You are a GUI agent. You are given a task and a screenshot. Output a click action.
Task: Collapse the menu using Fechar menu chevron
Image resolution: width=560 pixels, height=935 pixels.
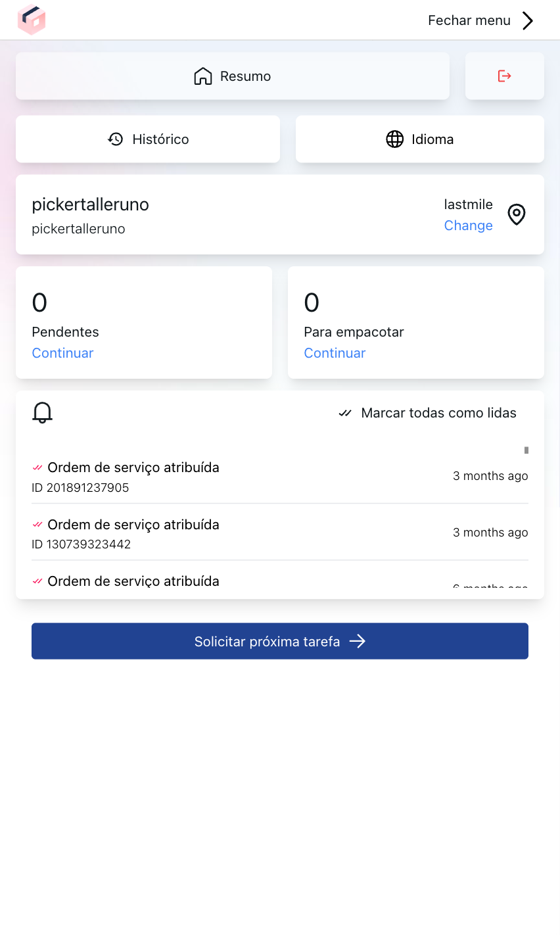coord(528,20)
